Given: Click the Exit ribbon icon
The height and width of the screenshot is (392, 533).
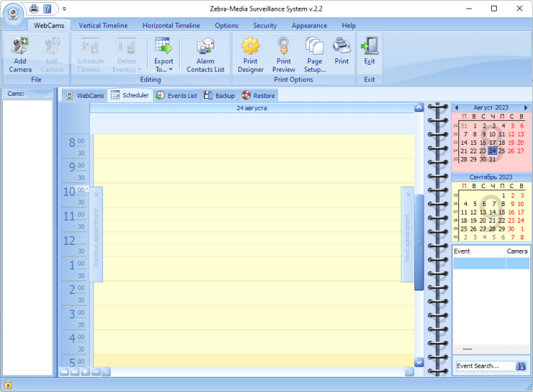Looking at the screenshot, I should click(370, 51).
